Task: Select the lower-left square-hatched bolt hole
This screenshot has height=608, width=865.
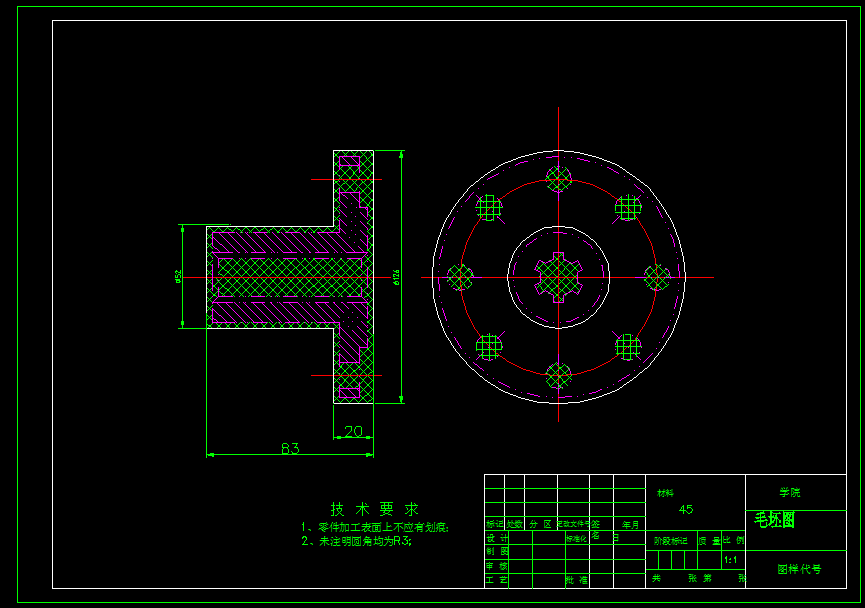Action: (489, 347)
